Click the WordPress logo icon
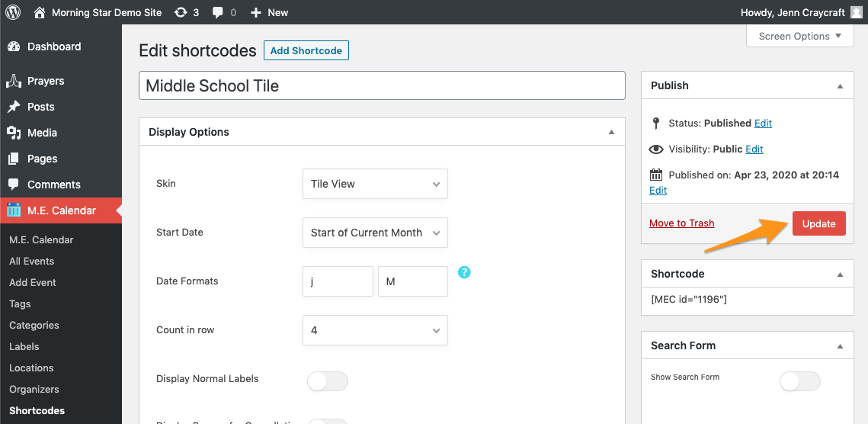Screen dimensions: 868x424 click(x=13, y=12)
